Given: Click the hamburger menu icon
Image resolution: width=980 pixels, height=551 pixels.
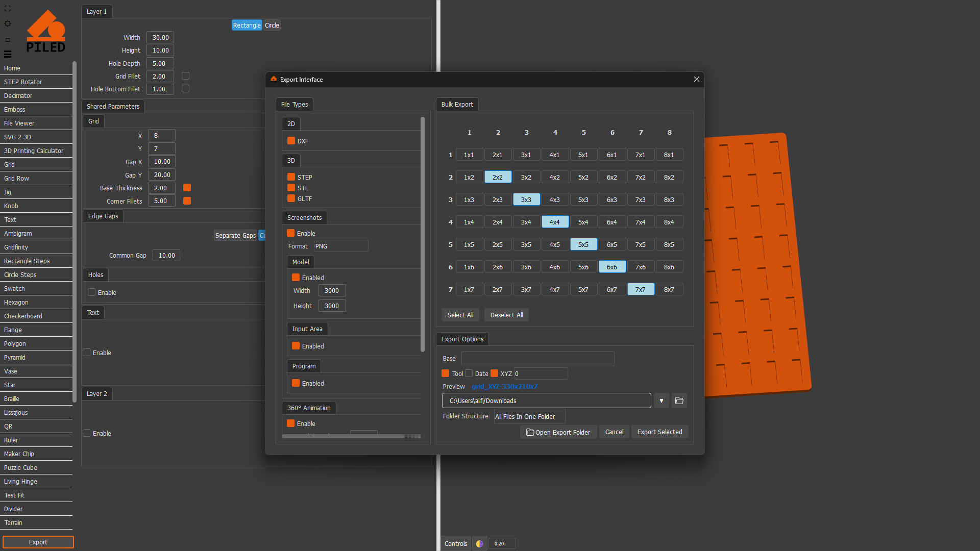Looking at the screenshot, I should pyautogui.click(x=7, y=54).
